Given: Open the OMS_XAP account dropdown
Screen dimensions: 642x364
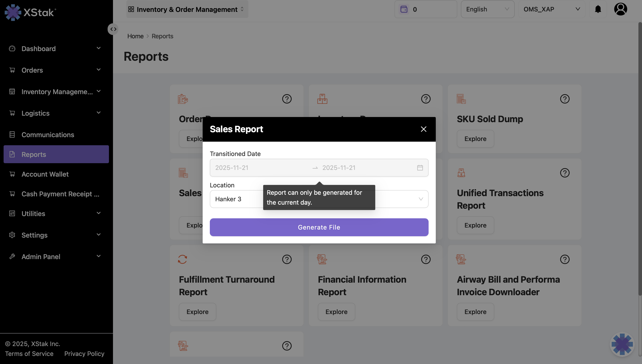Looking at the screenshot, I should [x=551, y=9].
